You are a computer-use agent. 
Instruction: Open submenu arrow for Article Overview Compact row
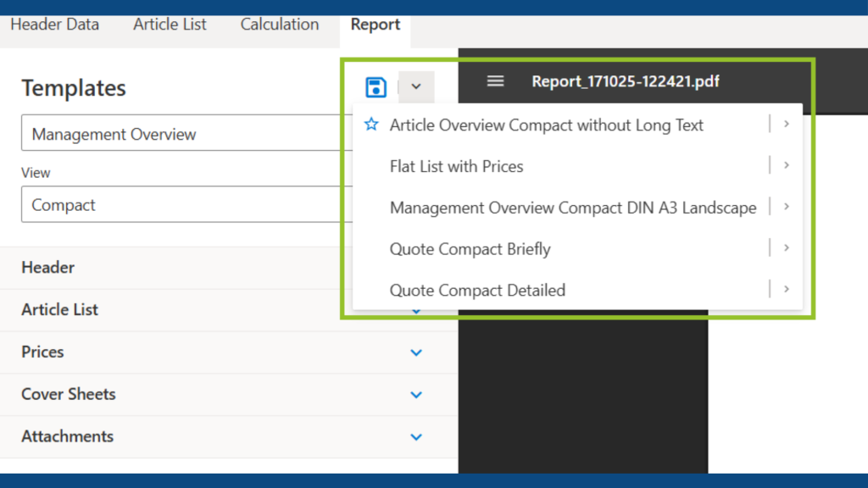[x=787, y=125]
